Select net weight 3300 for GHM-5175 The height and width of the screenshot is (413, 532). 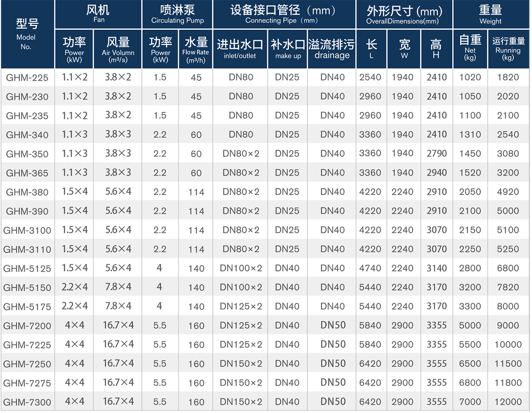tap(470, 307)
